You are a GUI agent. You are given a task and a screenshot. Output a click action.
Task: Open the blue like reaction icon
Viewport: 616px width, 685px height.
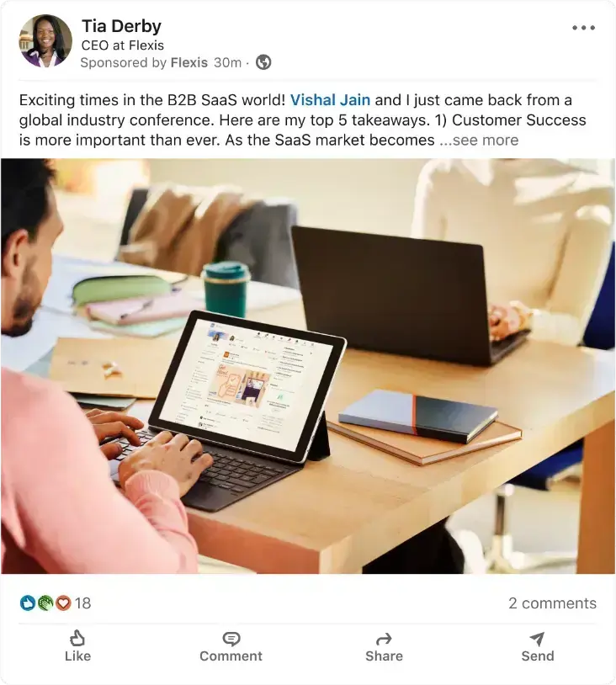28,603
